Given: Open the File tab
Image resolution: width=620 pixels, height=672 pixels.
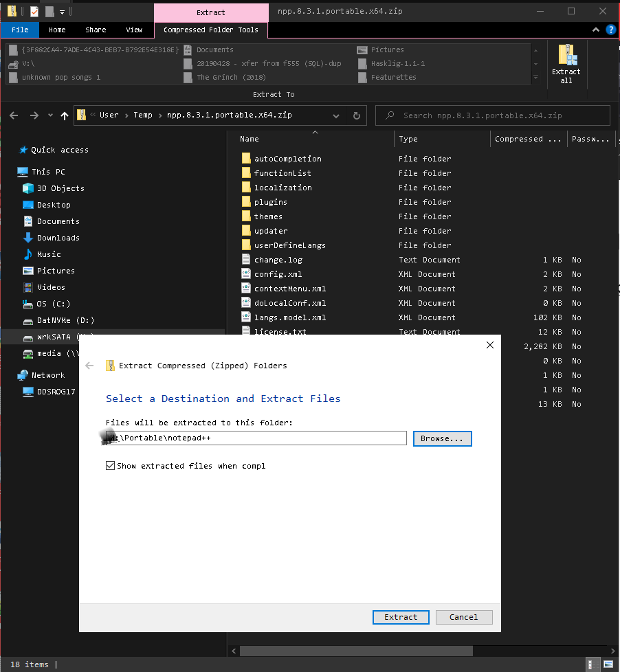Looking at the screenshot, I should click(x=20, y=30).
